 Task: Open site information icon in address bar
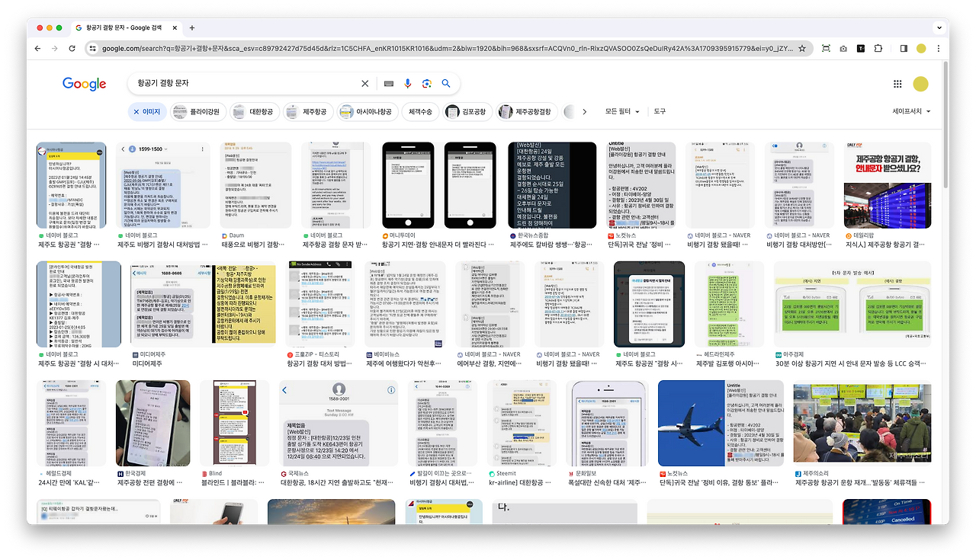[93, 48]
